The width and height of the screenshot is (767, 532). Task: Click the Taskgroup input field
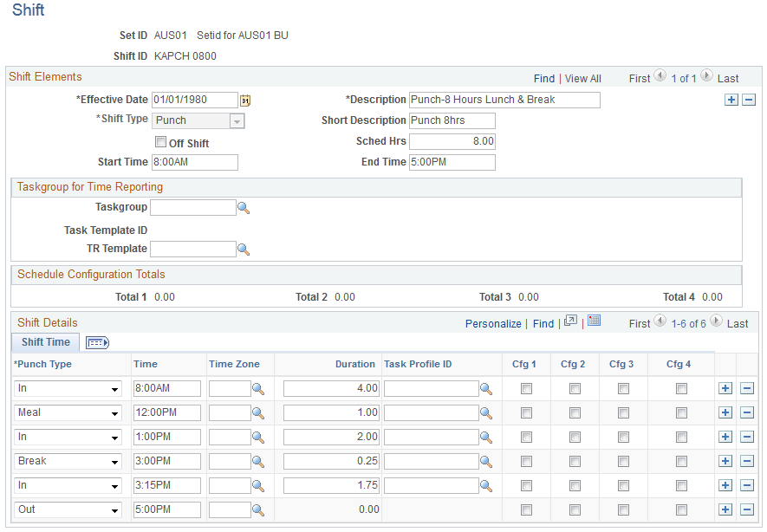193,207
